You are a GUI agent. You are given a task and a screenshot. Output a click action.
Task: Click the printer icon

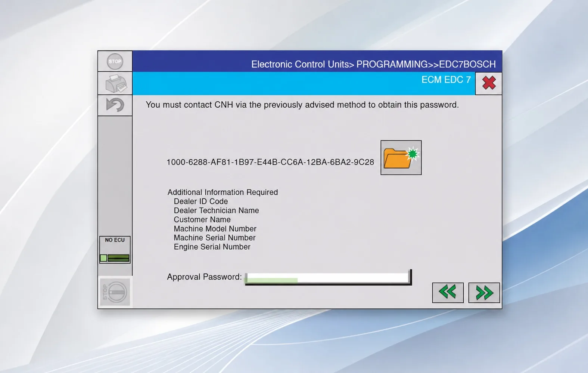(115, 83)
